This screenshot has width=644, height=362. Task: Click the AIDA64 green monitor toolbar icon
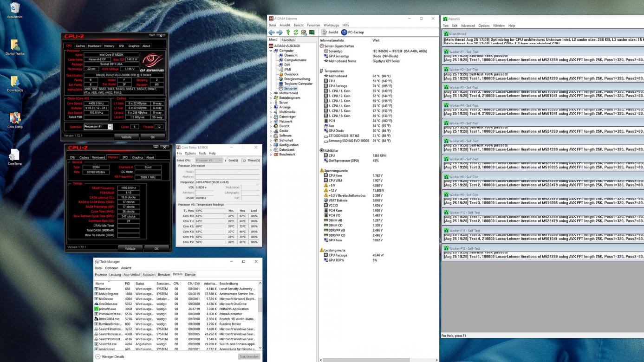coord(312,32)
